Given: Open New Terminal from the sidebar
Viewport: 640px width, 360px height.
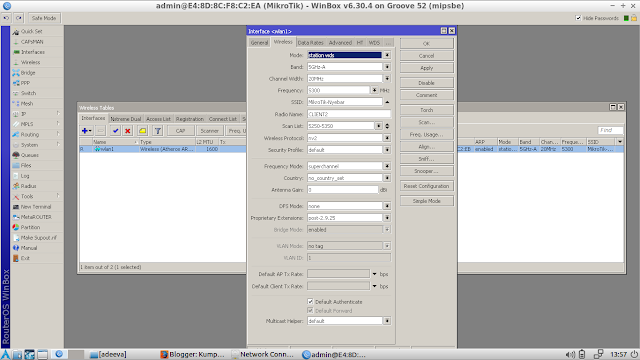Looking at the screenshot, I should pos(36,207).
